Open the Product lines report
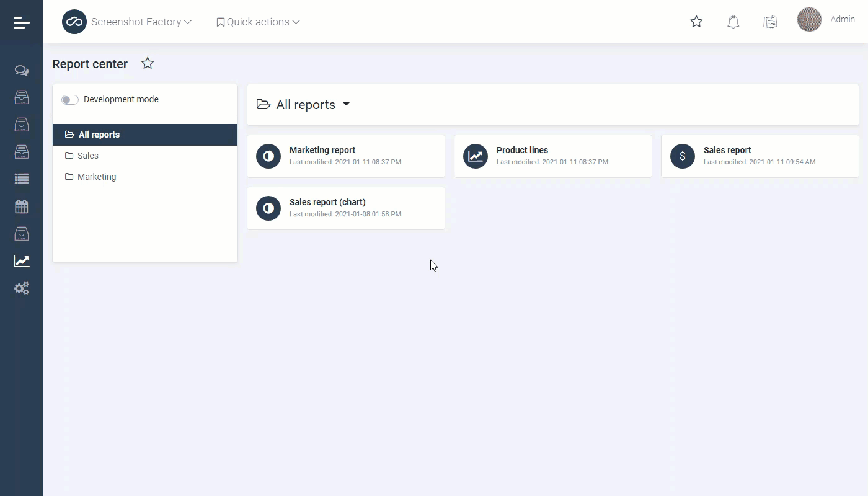 coord(552,156)
